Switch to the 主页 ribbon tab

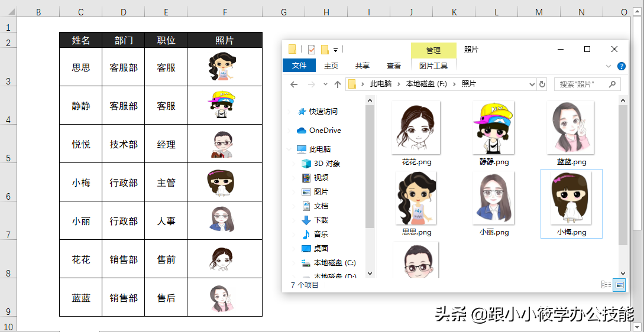(331, 66)
